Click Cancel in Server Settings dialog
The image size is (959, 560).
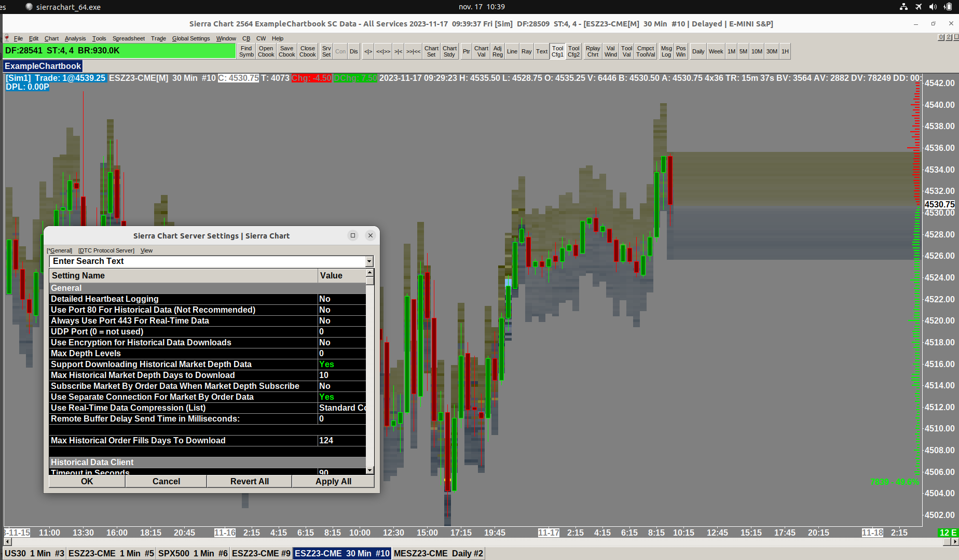point(166,482)
